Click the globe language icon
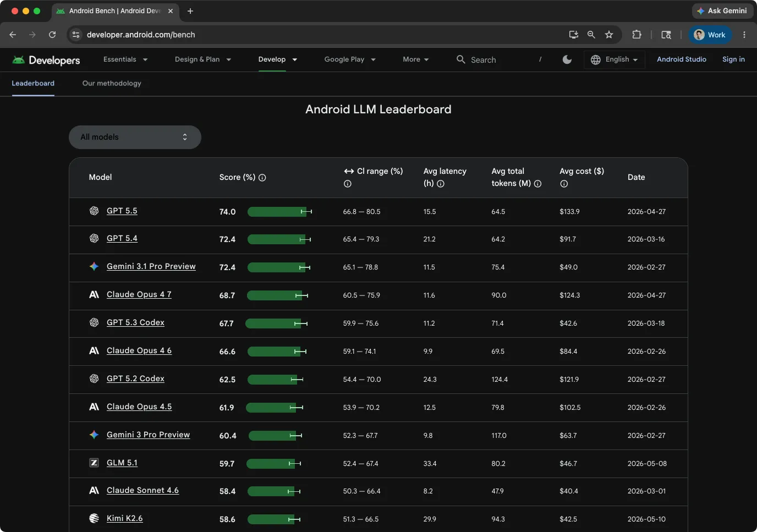Screen dimensions: 757x532 pyautogui.click(x=596, y=59)
